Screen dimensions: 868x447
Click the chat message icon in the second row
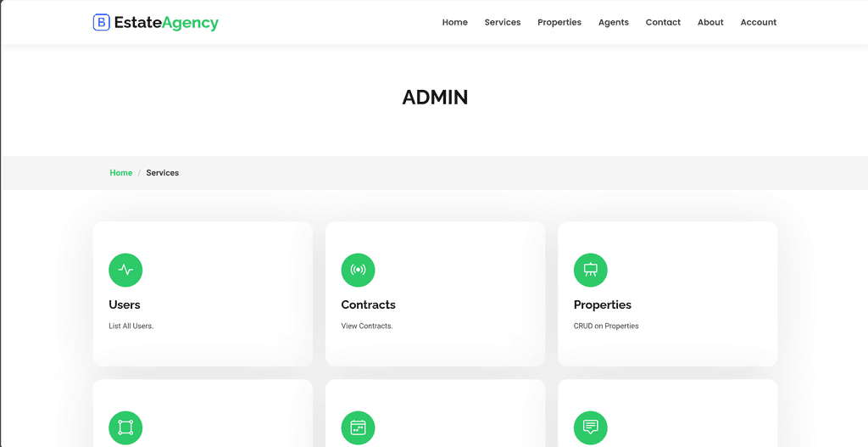coord(591,427)
